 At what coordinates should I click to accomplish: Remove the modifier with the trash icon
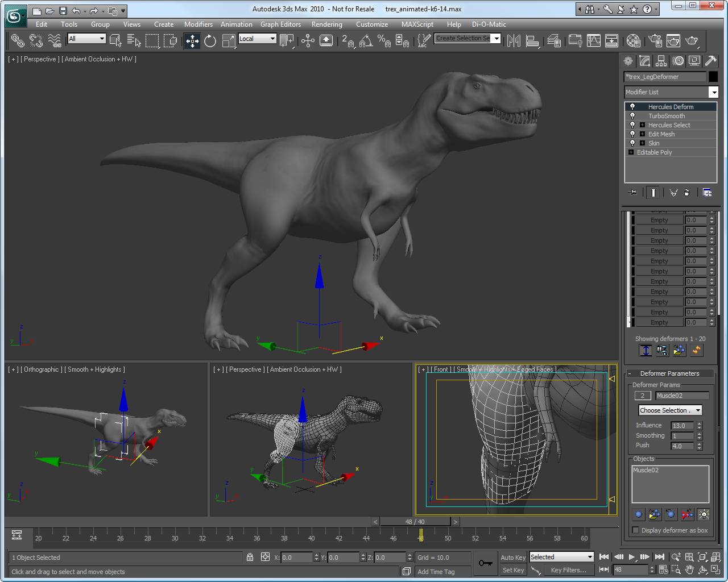[687, 193]
